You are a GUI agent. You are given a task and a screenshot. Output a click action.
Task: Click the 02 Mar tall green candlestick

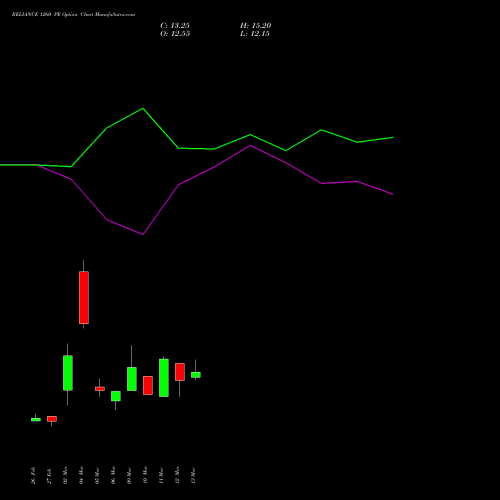tap(68, 373)
